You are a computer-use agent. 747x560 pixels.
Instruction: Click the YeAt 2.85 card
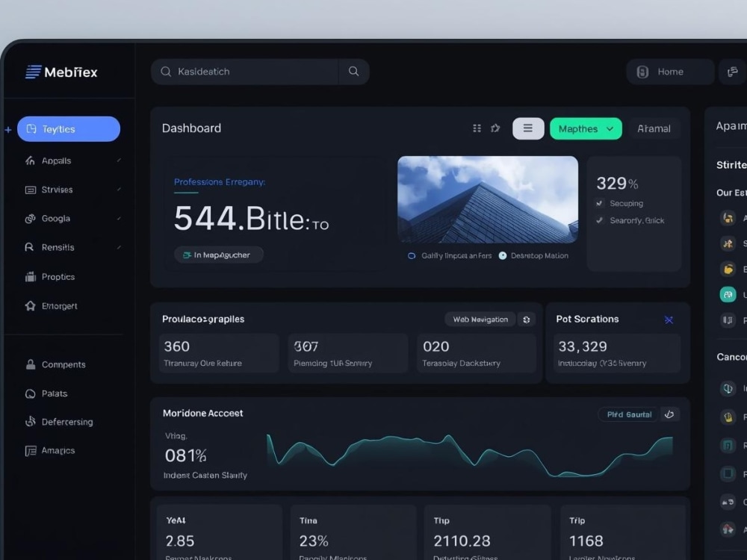pos(219,532)
